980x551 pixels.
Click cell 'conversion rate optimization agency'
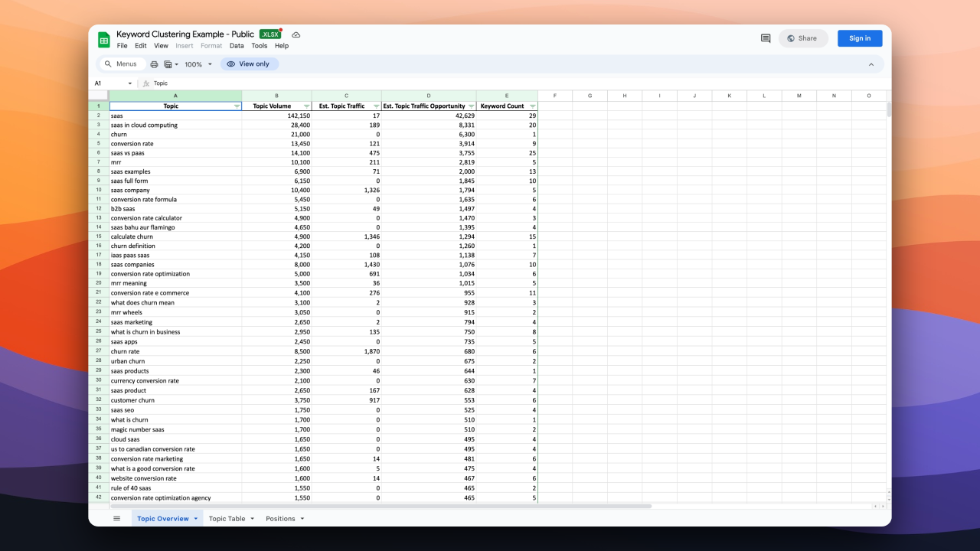[175, 497]
